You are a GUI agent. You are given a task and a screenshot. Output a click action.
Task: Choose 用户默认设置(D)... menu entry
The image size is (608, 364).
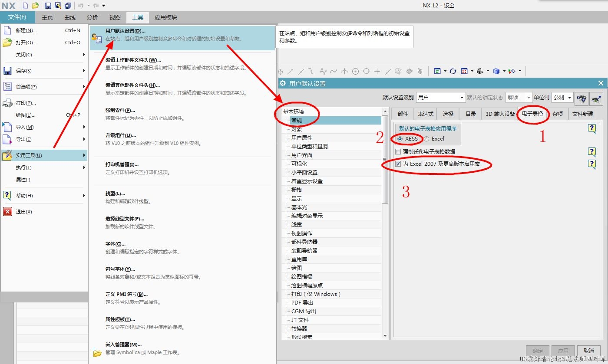pyautogui.click(x=182, y=38)
